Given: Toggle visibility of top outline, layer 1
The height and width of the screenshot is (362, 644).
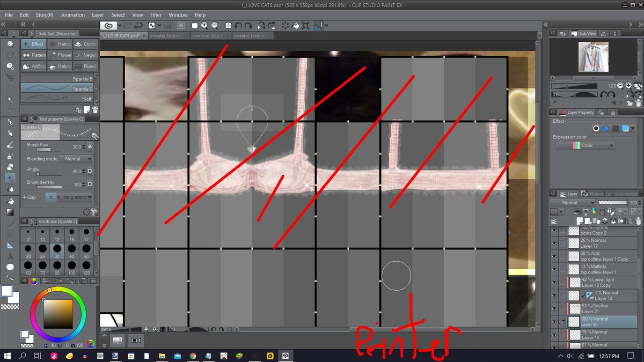Looking at the screenshot, I should pos(554,269).
